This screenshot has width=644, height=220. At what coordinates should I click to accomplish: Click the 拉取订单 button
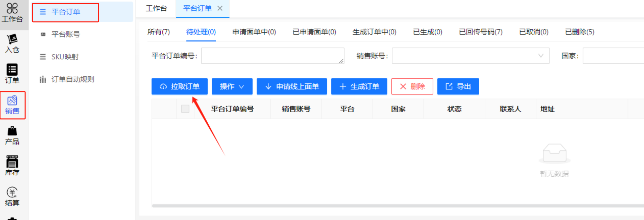[x=179, y=87]
